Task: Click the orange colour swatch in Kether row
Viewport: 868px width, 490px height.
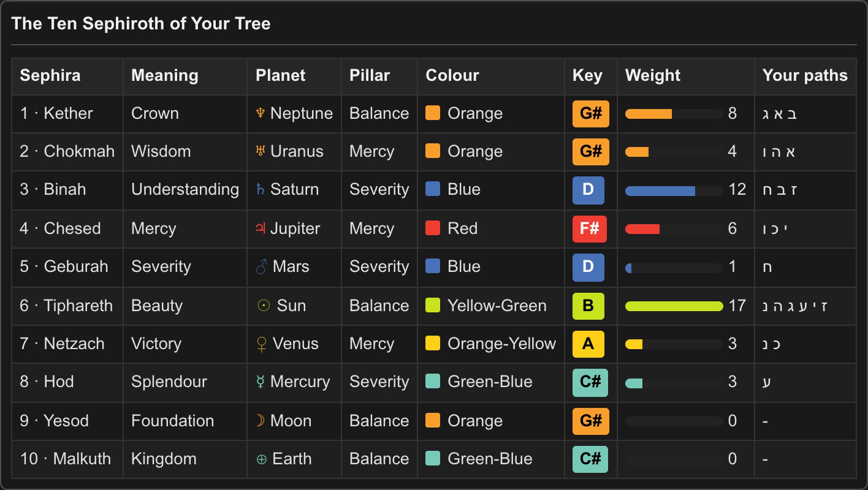Action: click(x=433, y=113)
